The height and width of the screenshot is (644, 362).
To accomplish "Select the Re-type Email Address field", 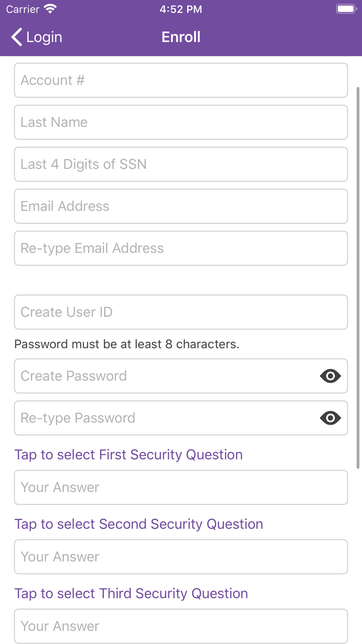I will coord(181,248).
